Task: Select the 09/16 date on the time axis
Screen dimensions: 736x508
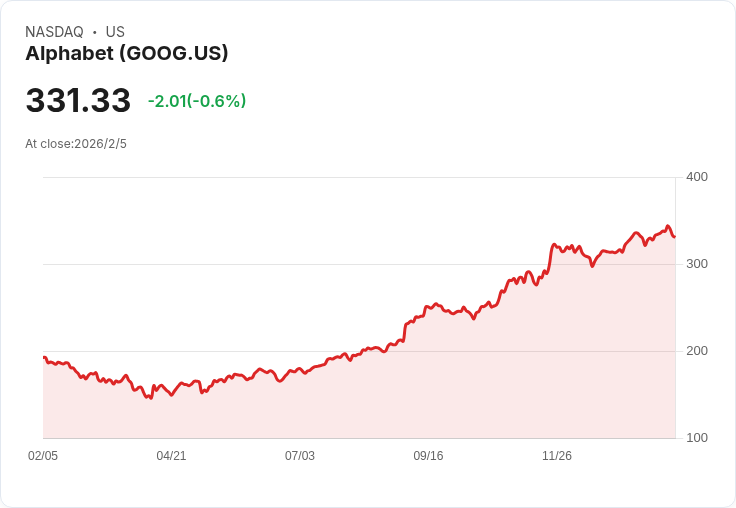Action: pyautogui.click(x=428, y=456)
